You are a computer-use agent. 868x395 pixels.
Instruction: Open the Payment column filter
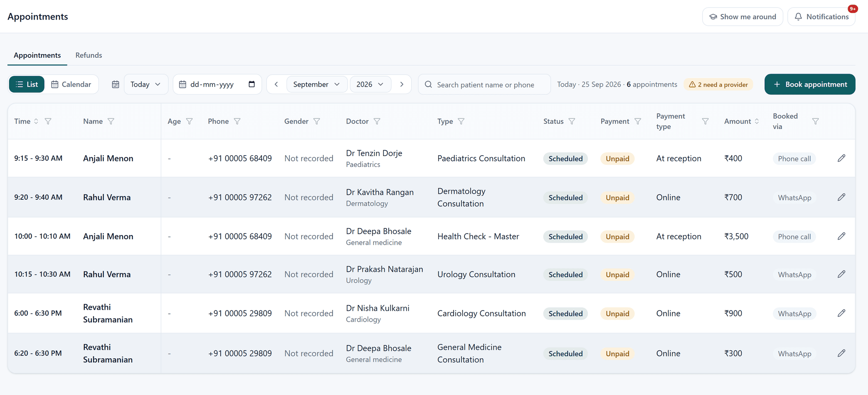[x=638, y=121]
